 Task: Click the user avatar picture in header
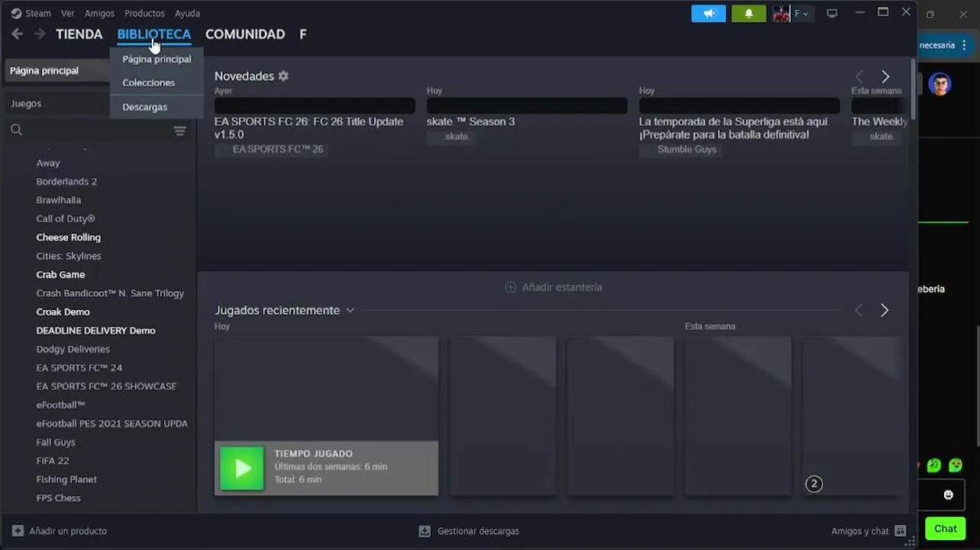(782, 13)
